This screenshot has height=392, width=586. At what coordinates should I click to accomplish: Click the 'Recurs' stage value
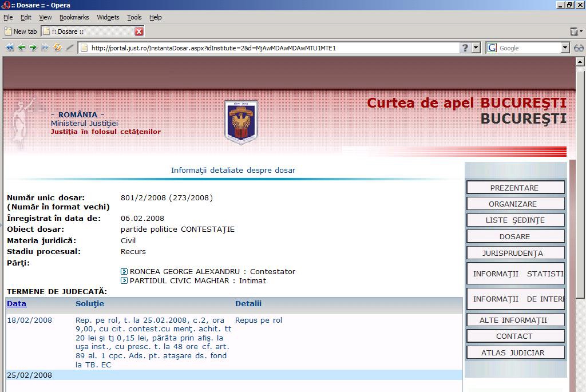point(133,251)
